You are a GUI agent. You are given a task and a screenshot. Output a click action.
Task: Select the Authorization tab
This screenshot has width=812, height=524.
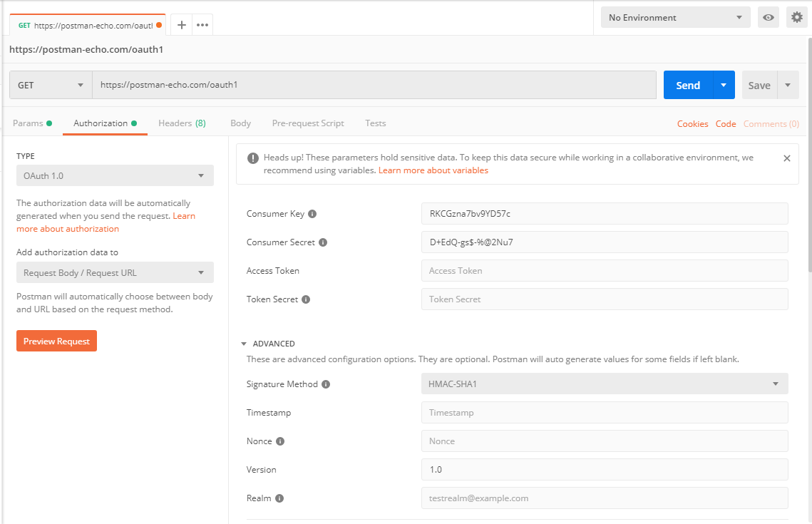(x=105, y=123)
